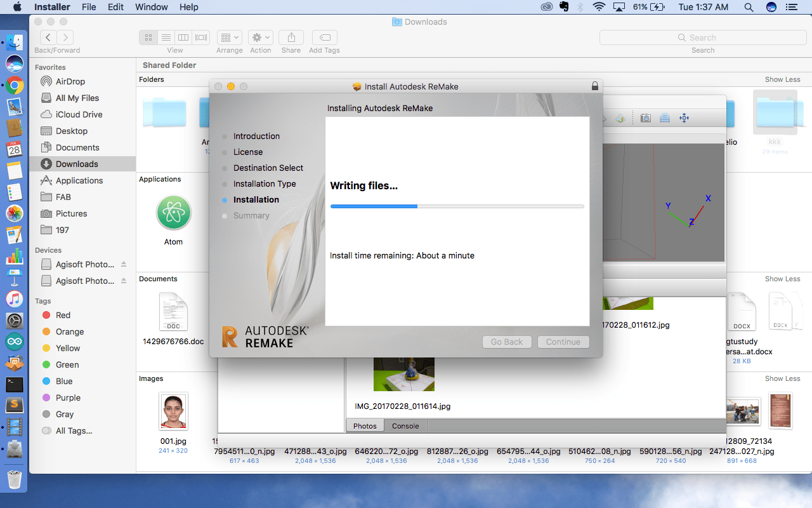The height and width of the screenshot is (508, 812).
Task: Open Notification Center in menu bar
Action: pyautogui.click(x=793, y=7)
